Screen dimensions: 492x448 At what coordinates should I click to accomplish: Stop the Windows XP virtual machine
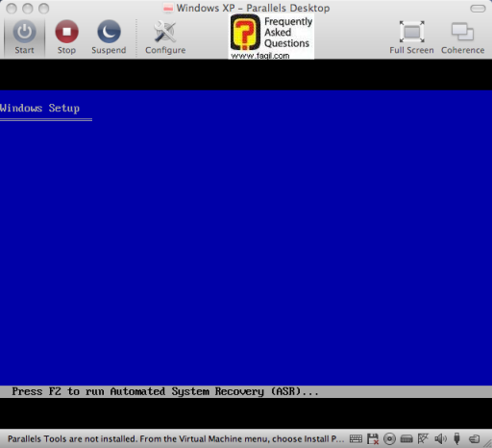point(66,37)
